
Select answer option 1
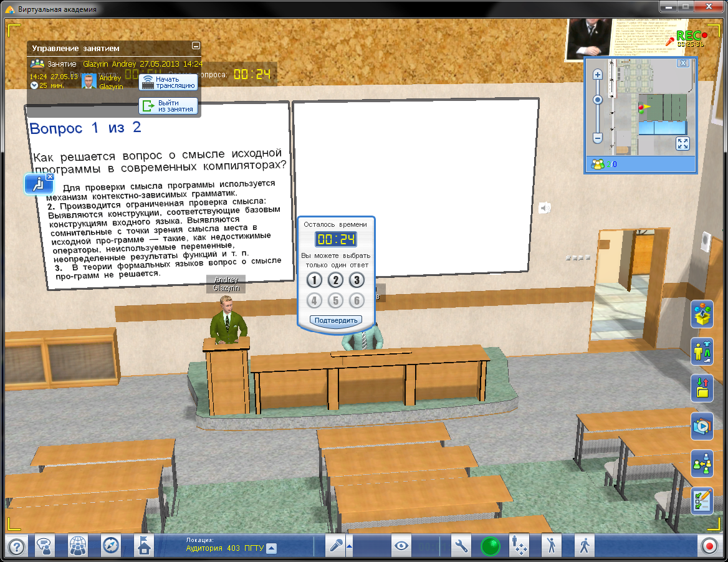tap(315, 280)
